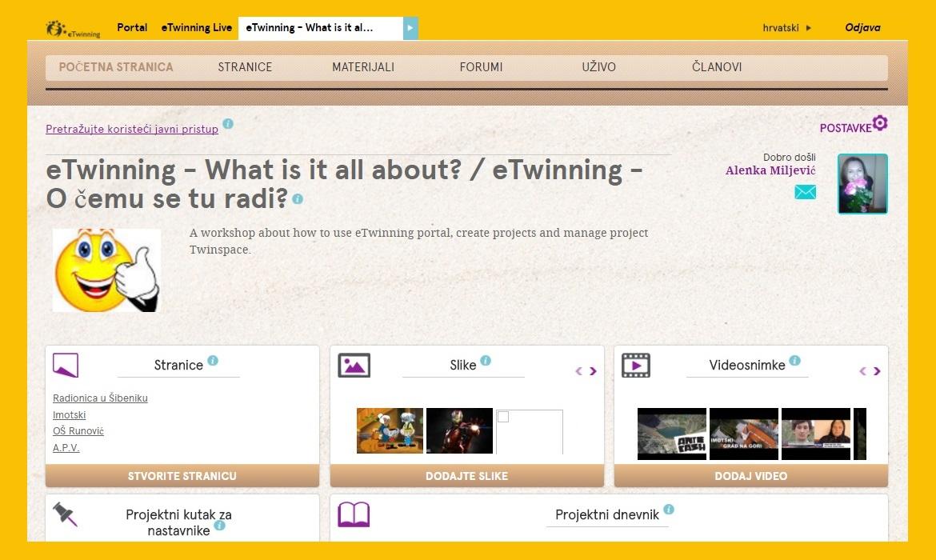This screenshot has height=560, width=936.
Task: Open the cartoon mice image thumbnail
Action: (390, 430)
